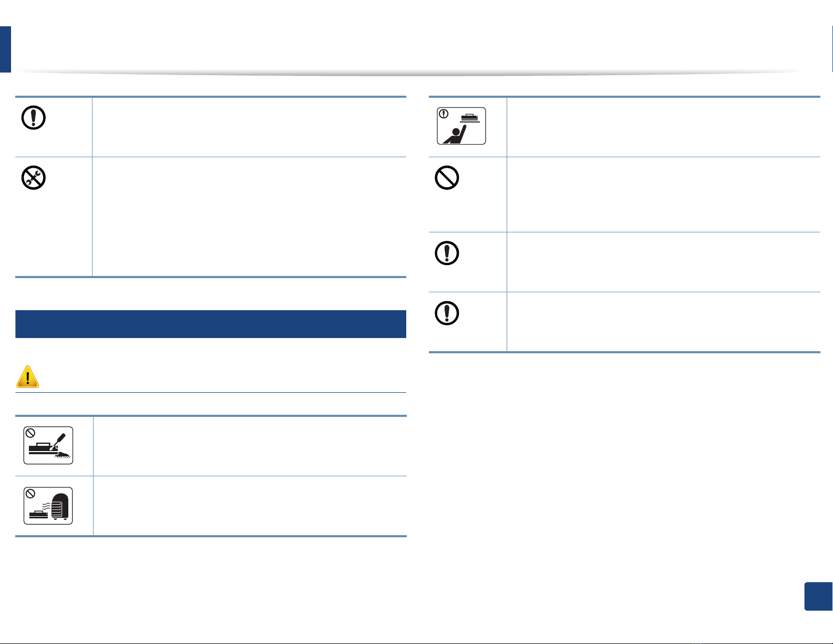This screenshot has width=833, height=644.
Task: Click the text cell beside the prohibition circle
Action: 663,195
